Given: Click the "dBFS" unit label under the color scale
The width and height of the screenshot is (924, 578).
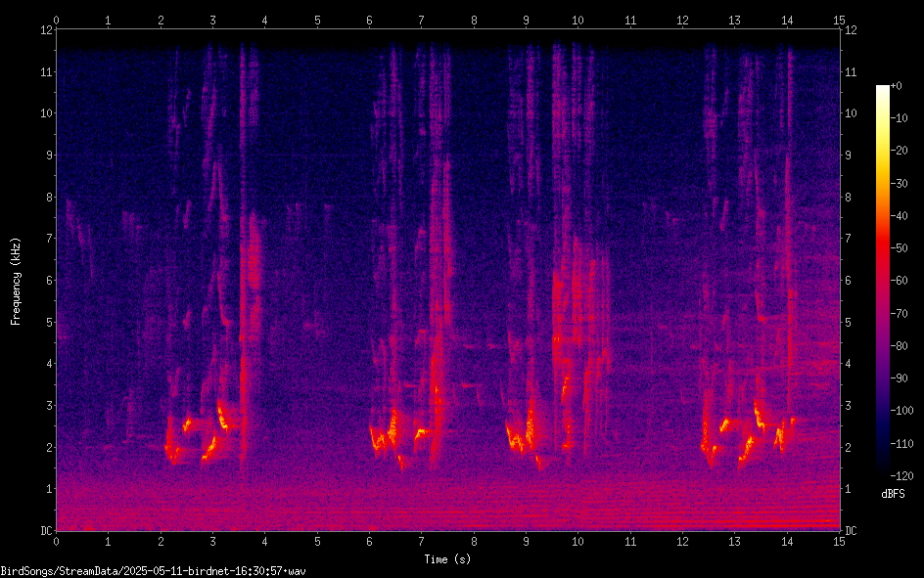Looking at the screenshot, I should pos(893,494).
